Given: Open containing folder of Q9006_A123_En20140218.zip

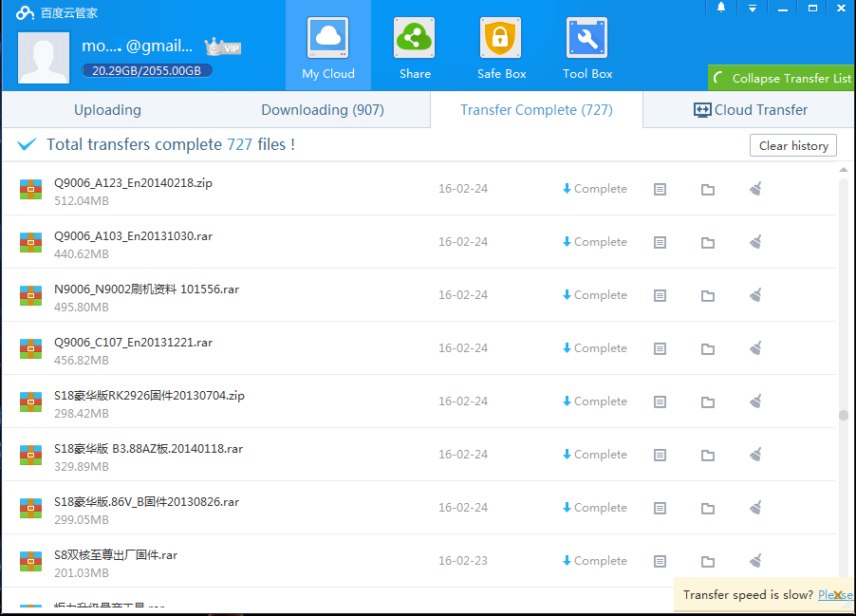Looking at the screenshot, I should tap(708, 190).
